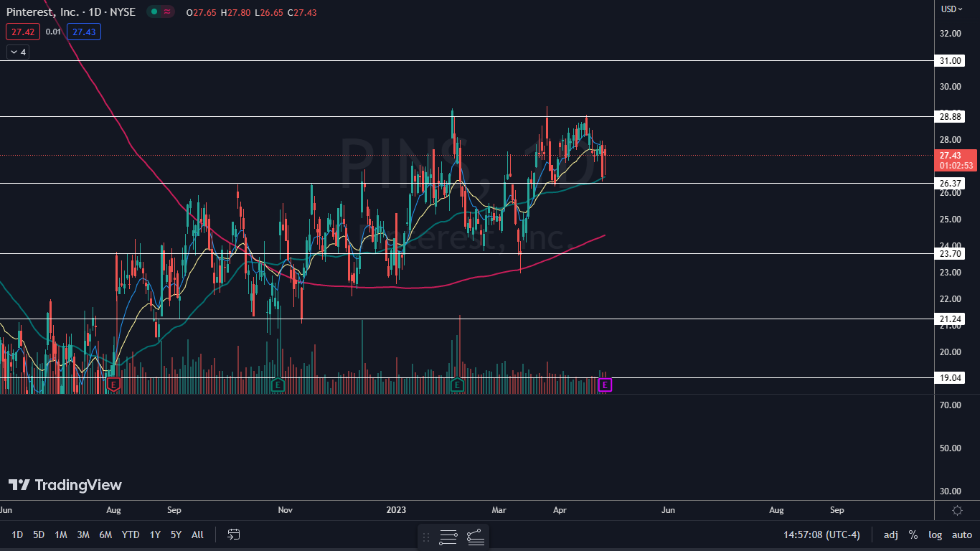Click the 70.00 lower pane axis tick

pyautogui.click(x=951, y=405)
